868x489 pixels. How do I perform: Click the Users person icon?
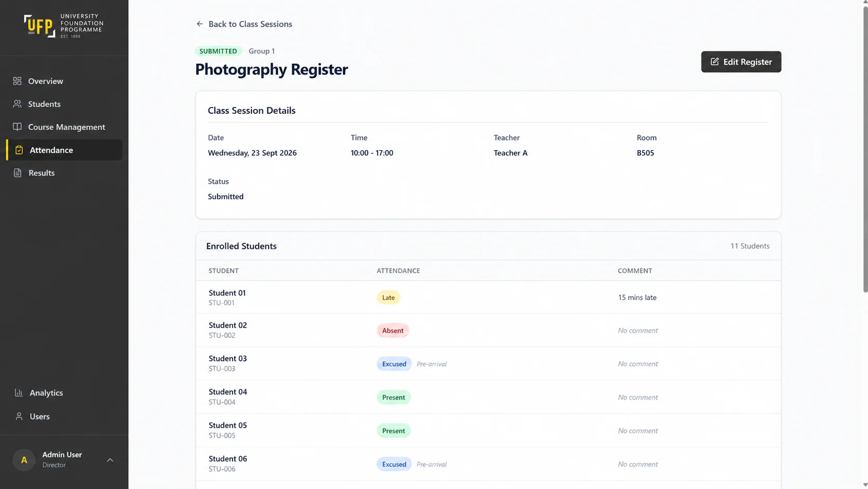tap(19, 416)
